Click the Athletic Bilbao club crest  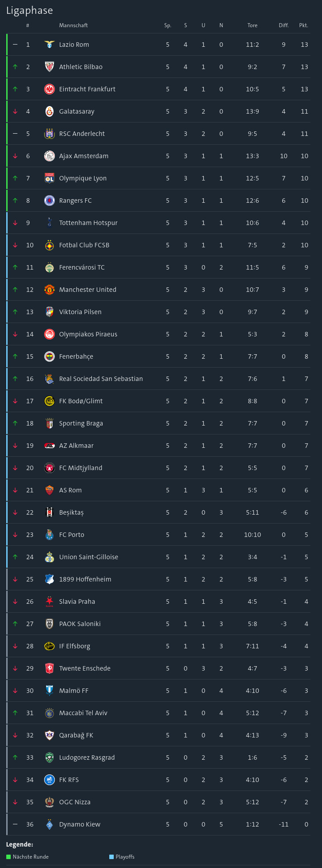tap(50, 67)
